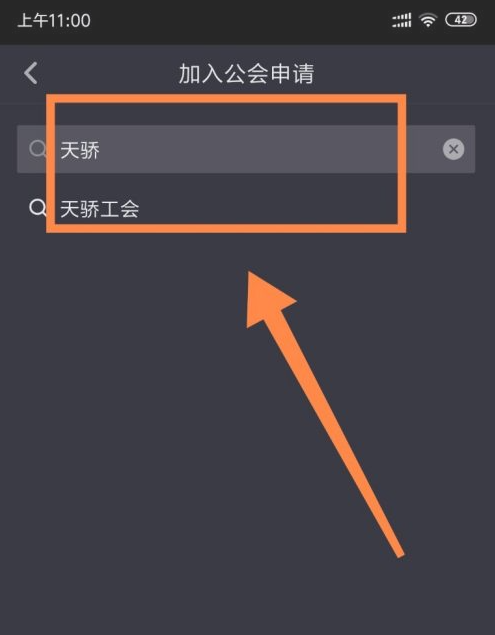Screen dimensions: 495x635
Task: Focus the search field containing 天骄
Action: click(246, 149)
